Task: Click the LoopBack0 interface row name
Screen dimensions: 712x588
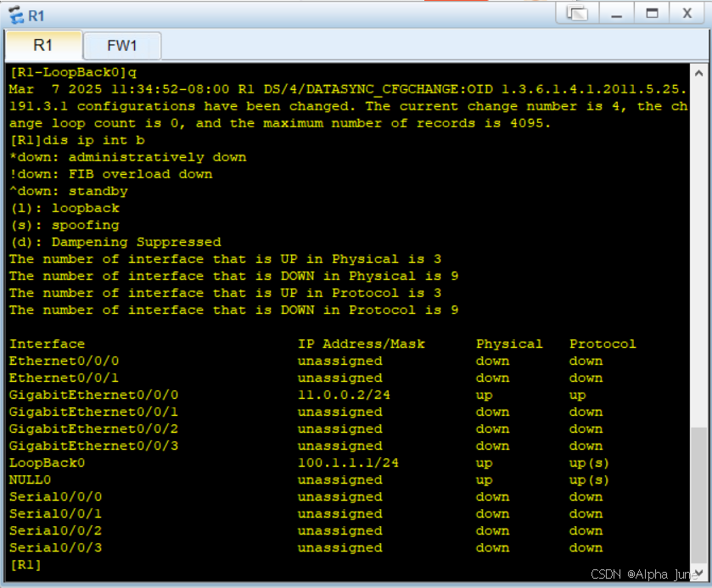Action: tap(47, 462)
